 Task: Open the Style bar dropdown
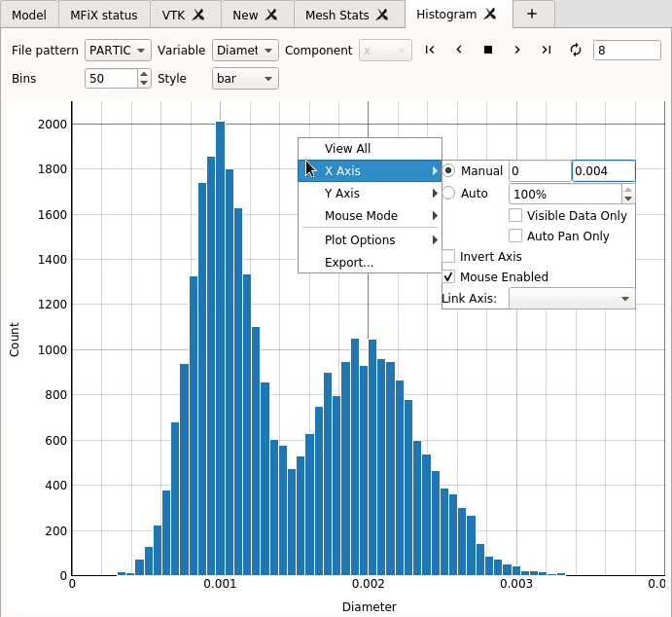tap(245, 79)
